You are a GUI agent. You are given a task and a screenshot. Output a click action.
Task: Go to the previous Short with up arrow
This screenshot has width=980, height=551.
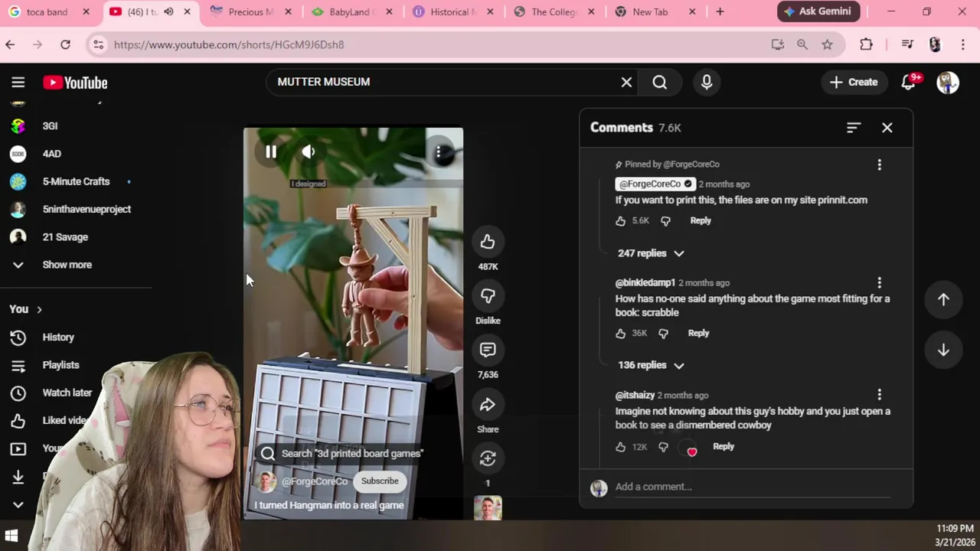(943, 300)
